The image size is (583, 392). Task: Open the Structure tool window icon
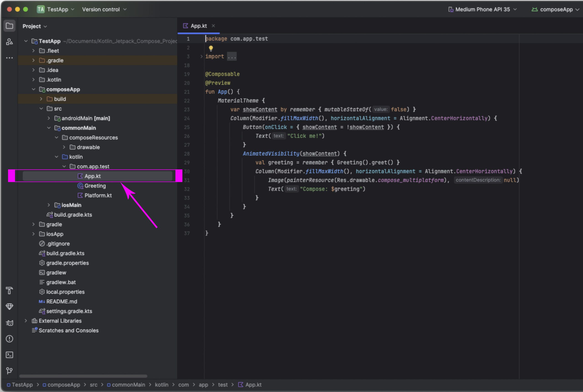[10, 42]
